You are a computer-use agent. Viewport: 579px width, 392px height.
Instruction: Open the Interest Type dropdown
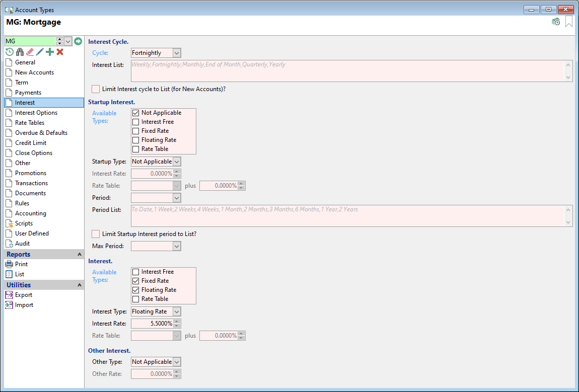coord(177,311)
